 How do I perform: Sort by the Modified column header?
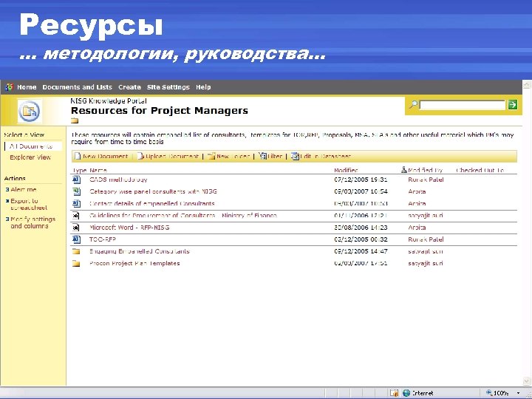346,171
